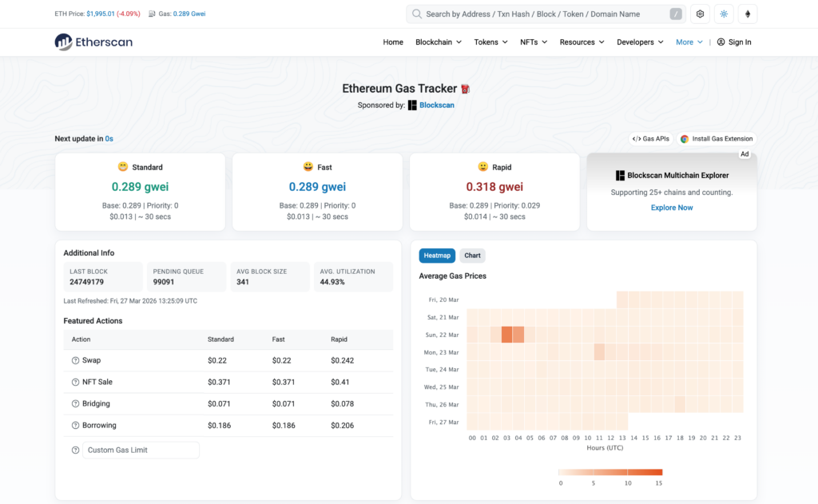Toggle light theme sun icon

point(724,14)
